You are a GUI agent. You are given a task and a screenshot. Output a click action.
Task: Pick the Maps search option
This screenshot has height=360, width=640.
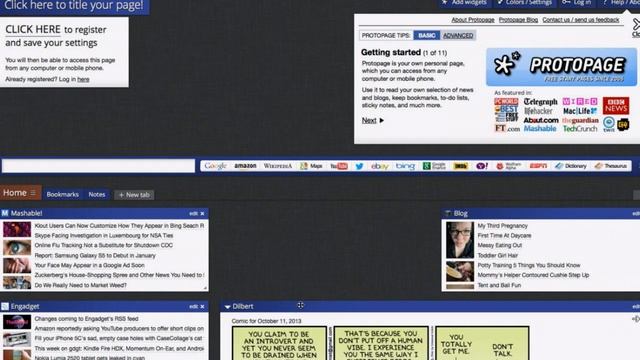pyautogui.click(x=311, y=166)
